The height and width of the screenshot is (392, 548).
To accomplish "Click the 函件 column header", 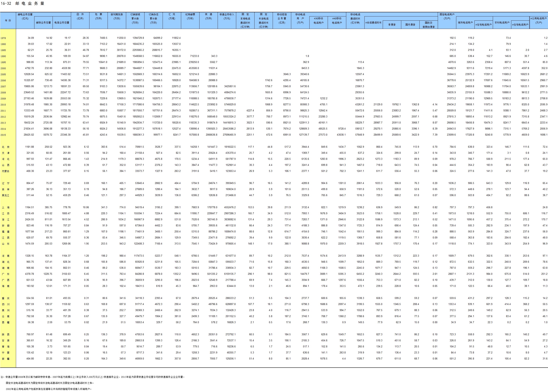I will click(x=80, y=16).
